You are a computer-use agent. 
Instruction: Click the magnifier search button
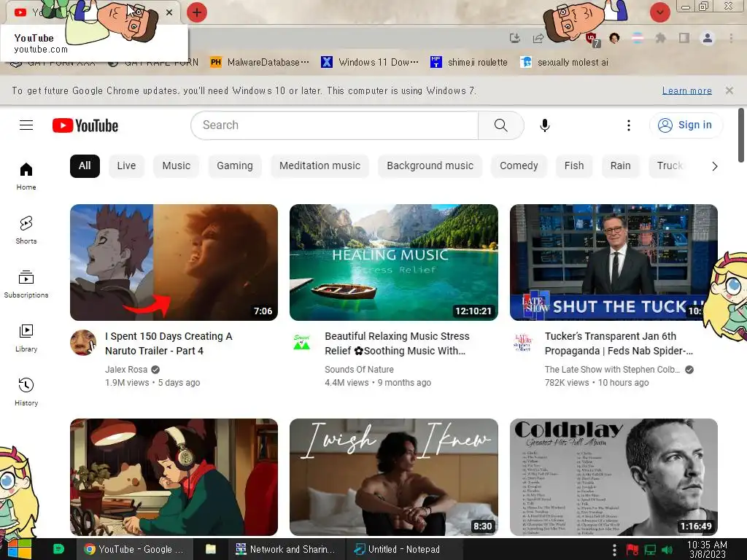(x=500, y=125)
